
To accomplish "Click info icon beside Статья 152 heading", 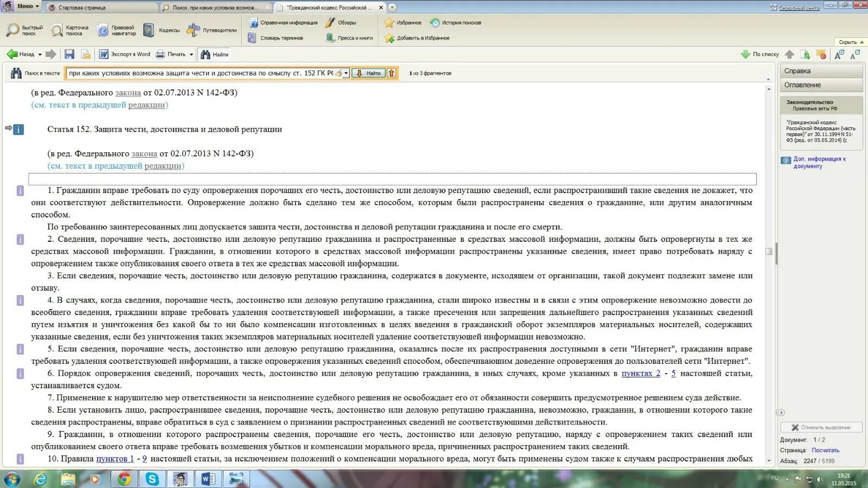I will click(x=18, y=129).
